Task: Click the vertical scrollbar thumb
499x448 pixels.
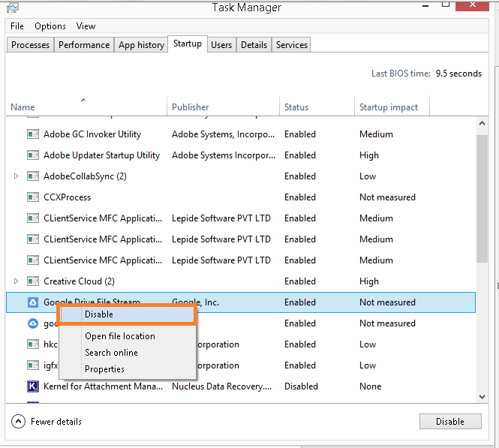Action: pos(482,199)
